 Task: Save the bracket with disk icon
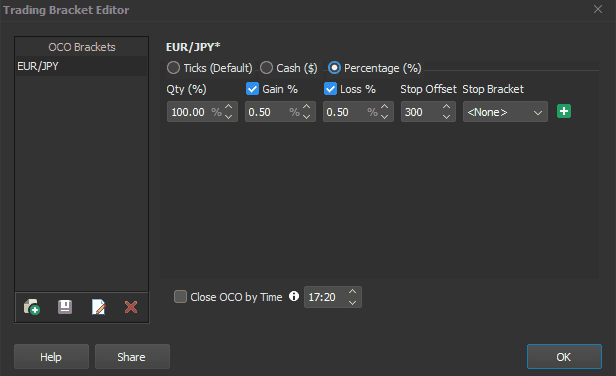tap(65, 307)
